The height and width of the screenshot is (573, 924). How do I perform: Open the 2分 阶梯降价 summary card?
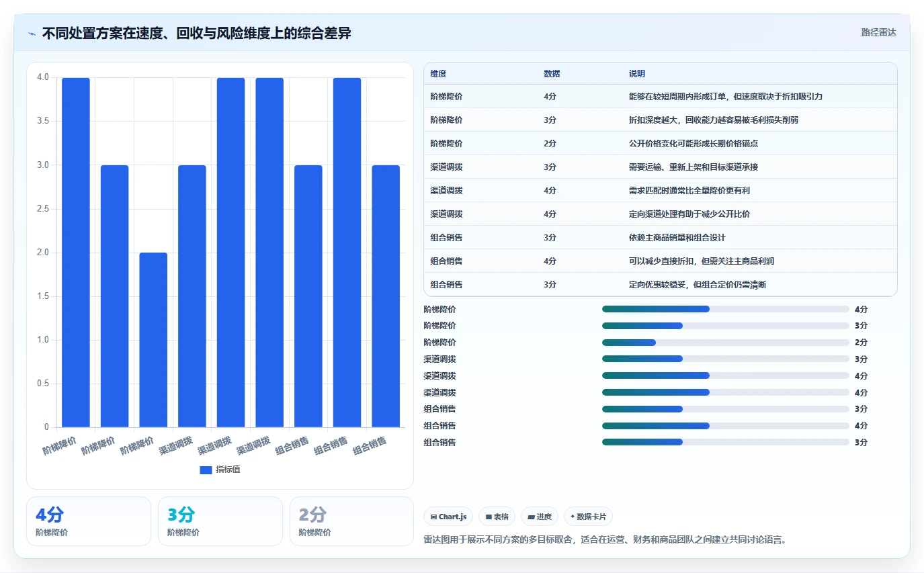351,521
